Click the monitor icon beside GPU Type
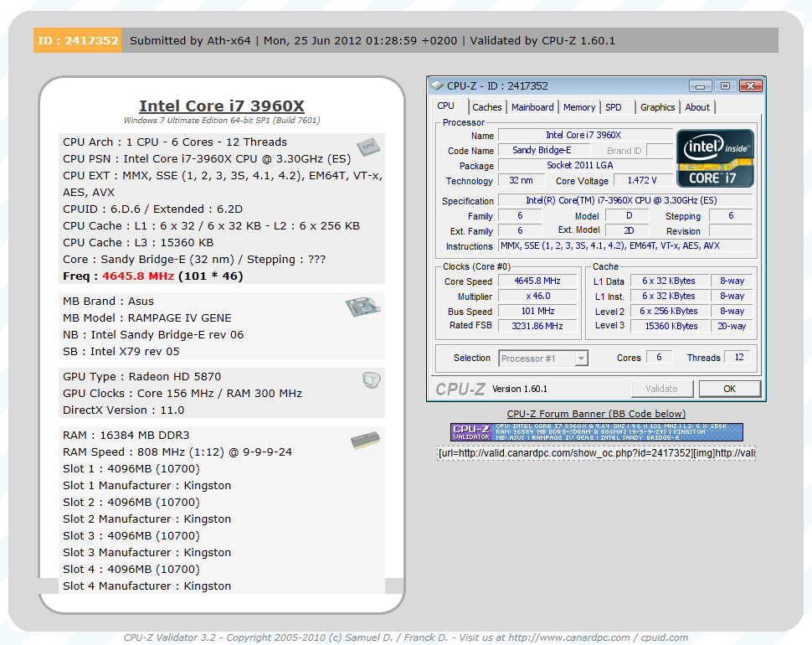This screenshot has width=812, height=645. tap(372, 380)
